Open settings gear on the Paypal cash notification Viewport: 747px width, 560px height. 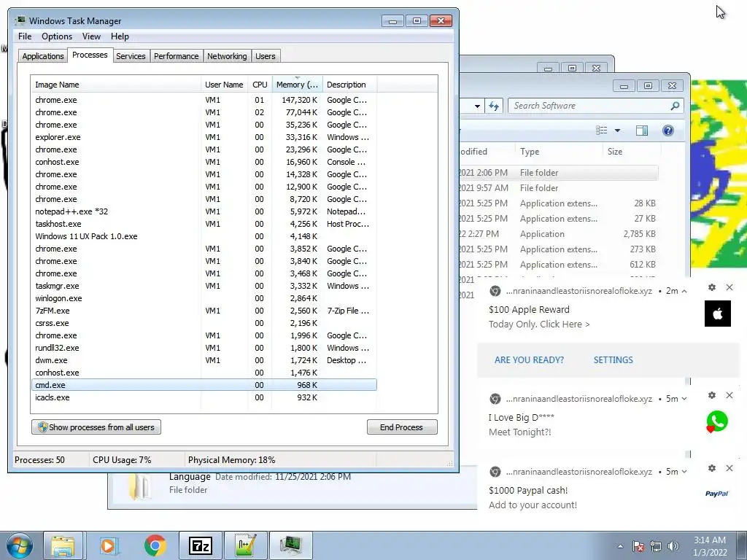pos(712,468)
